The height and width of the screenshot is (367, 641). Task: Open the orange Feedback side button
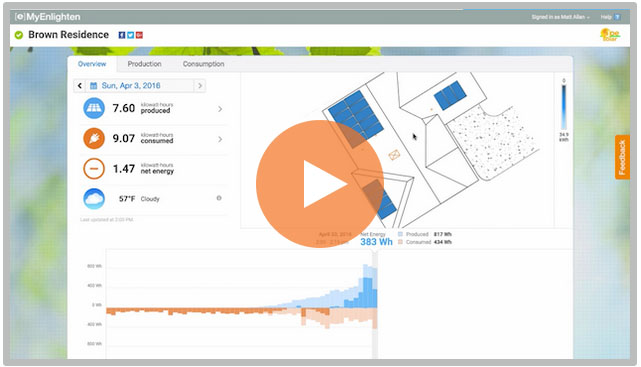(622, 157)
